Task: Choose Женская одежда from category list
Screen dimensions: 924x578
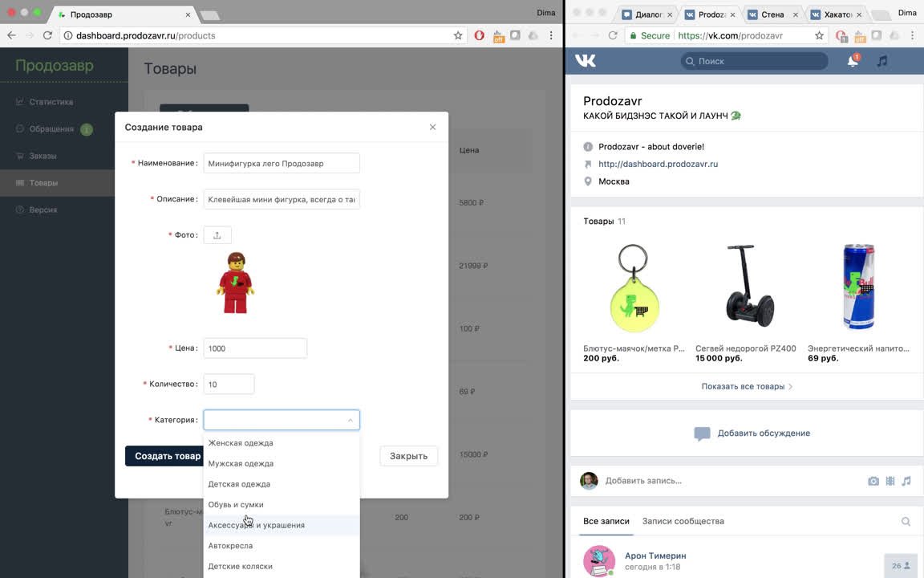Action: point(241,443)
